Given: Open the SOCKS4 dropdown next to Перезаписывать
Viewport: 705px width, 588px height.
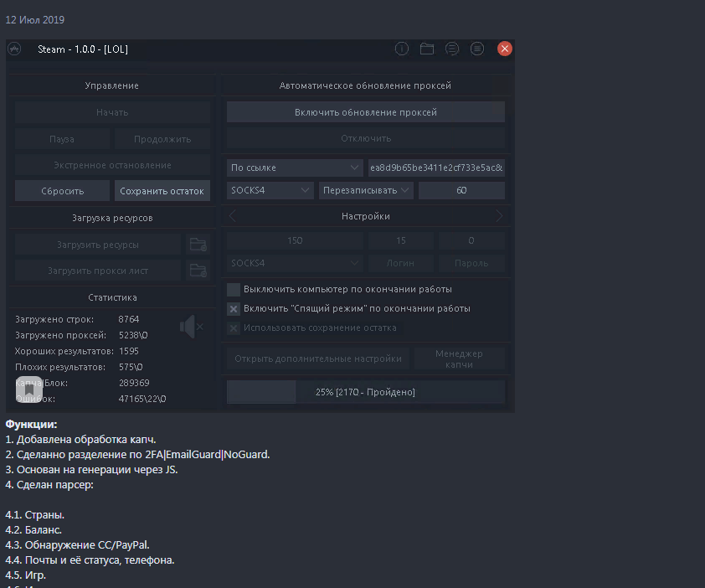Looking at the screenshot, I should [270, 190].
